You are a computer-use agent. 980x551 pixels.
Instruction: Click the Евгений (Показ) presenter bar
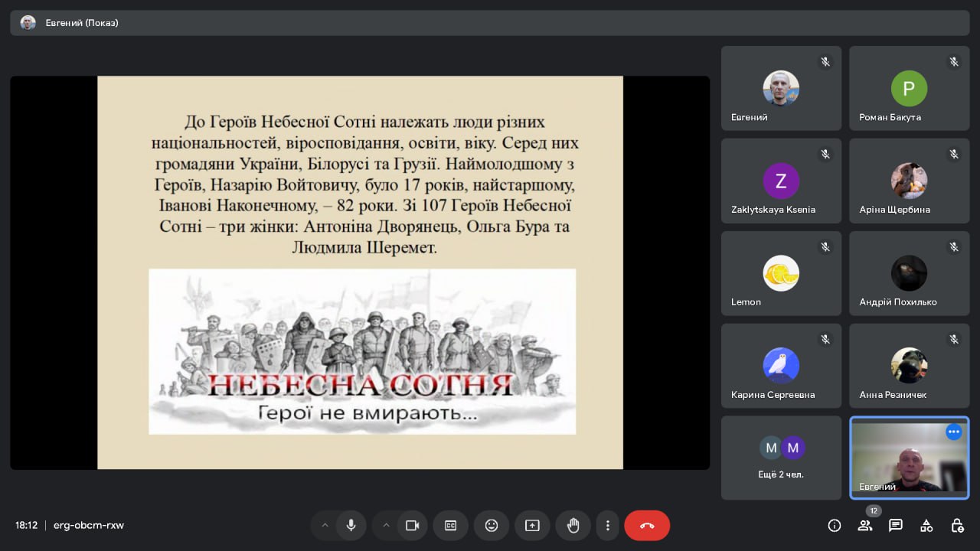pyautogui.click(x=490, y=23)
